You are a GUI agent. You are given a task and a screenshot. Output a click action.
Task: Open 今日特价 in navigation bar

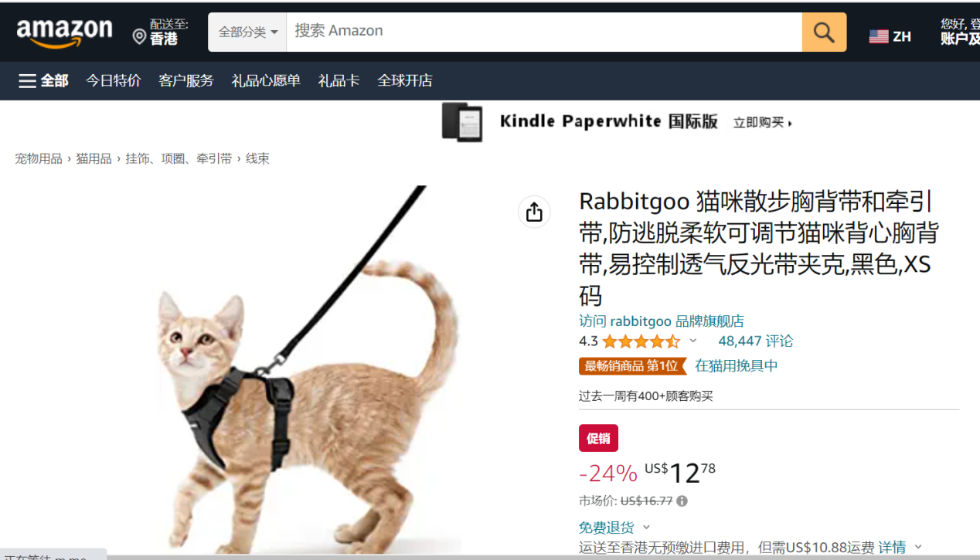(x=114, y=80)
